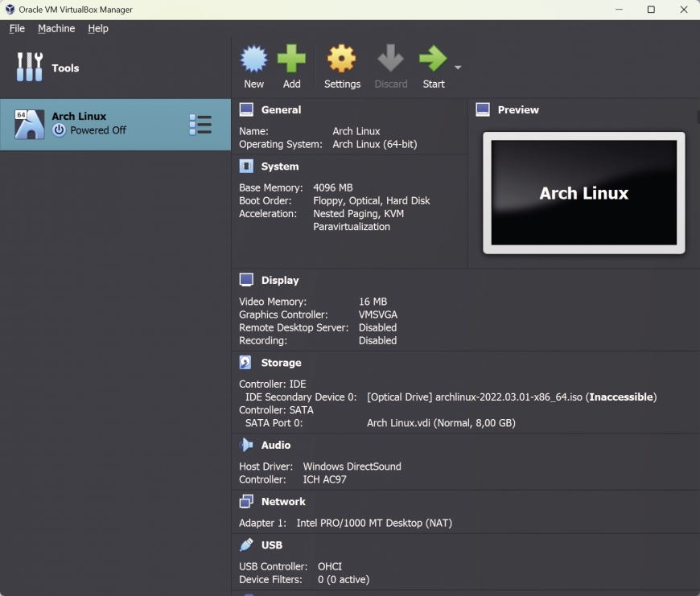700x596 pixels.
Task: Click the Controller: SATA label
Action: click(x=276, y=410)
